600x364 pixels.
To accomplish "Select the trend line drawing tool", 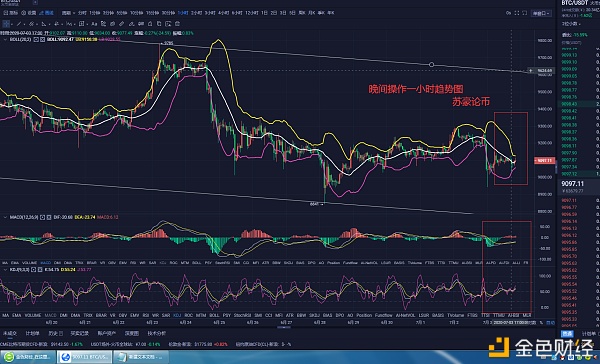I will point(19,24).
